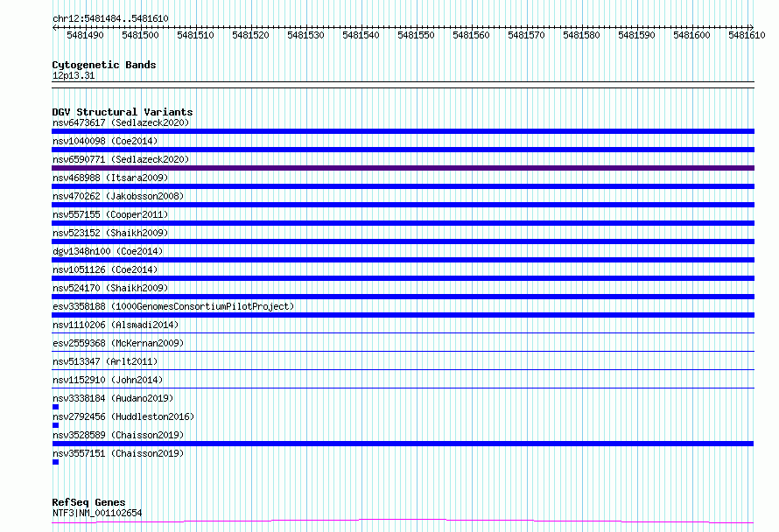Click the 5481590 ruler position label

636,35
